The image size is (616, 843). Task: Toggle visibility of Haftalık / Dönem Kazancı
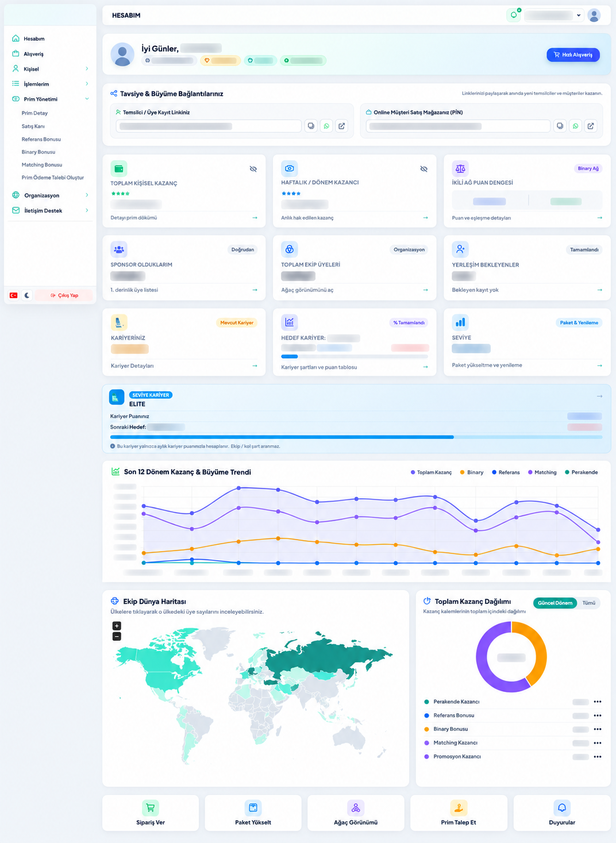(424, 169)
